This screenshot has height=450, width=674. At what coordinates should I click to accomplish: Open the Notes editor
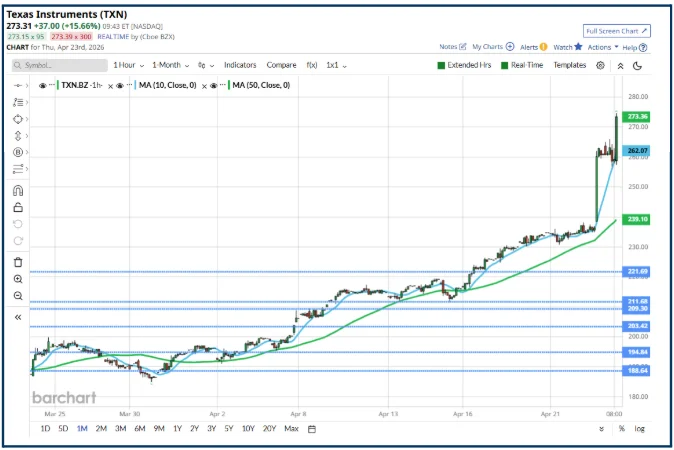click(453, 47)
